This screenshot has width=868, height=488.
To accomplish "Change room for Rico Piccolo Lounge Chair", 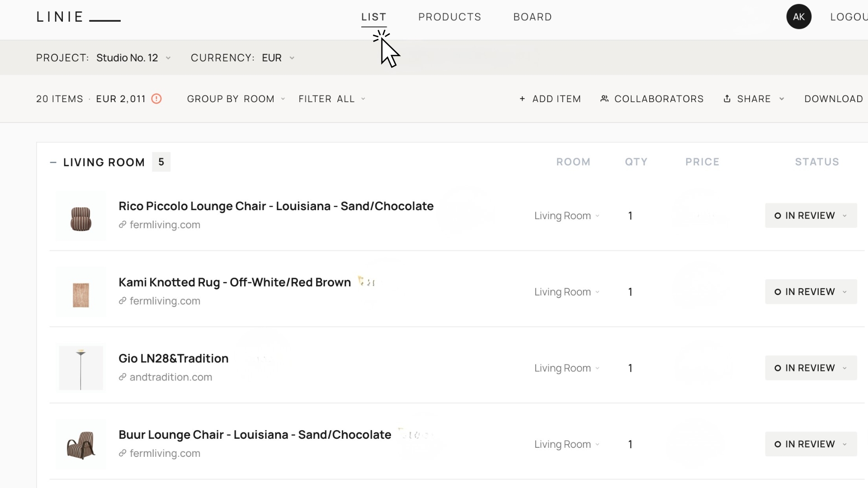I will [x=567, y=216].
